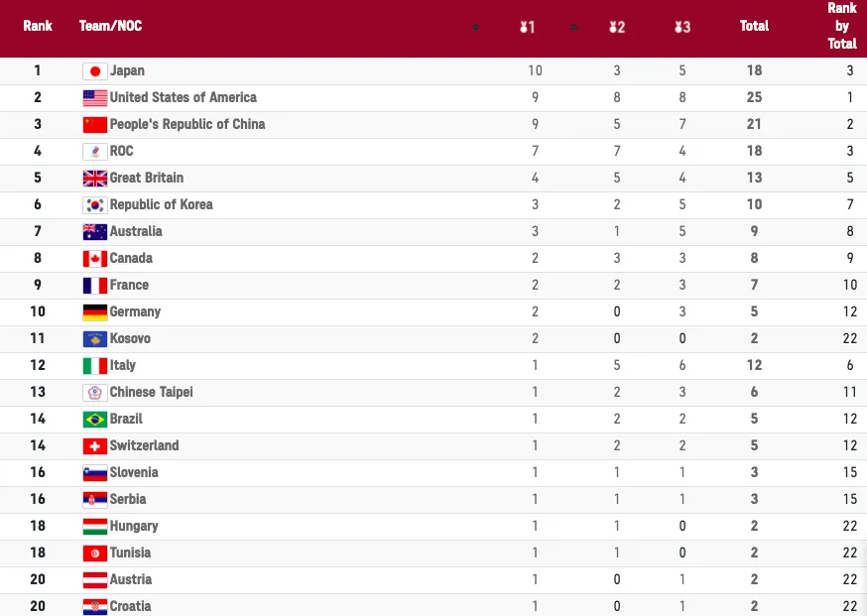Open People's Republic of China team link
Screen dimensions: 867x616
[186, 125]
